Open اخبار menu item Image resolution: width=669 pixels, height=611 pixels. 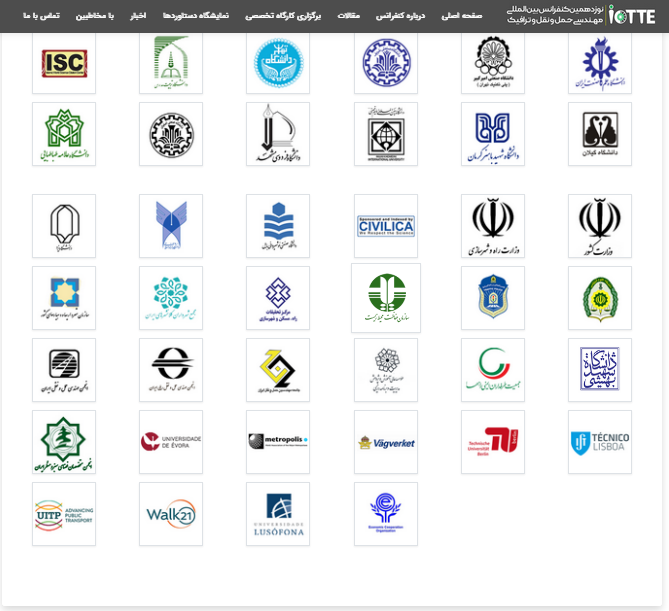(x=138, y=16)
